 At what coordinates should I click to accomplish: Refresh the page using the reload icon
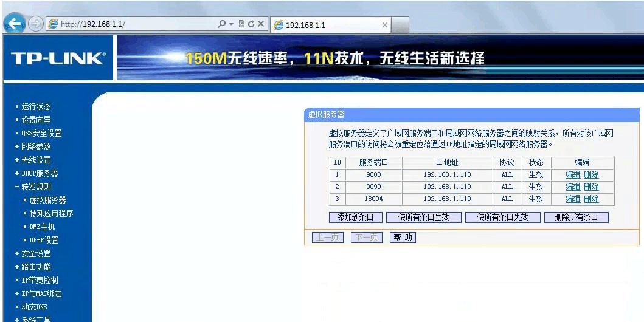(x=251, y=24)
